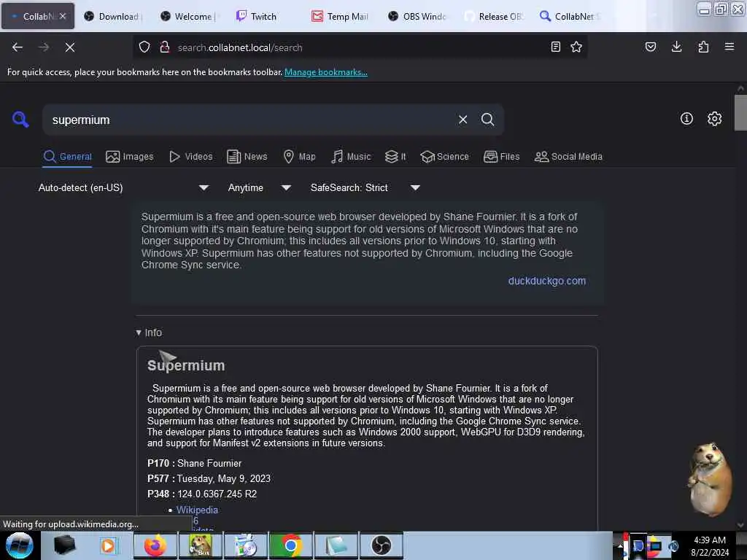Open the Manage bookmarks link

(326, 72)
